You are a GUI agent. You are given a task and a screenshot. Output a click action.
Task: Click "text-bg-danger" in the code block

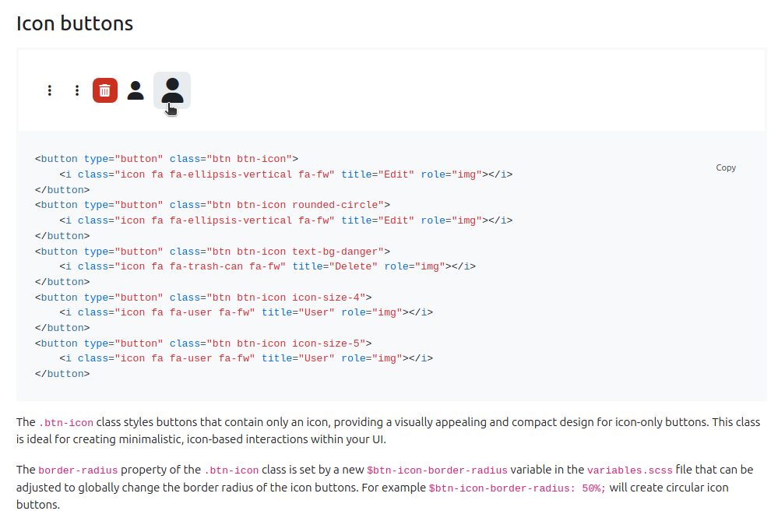coord(335,252)
